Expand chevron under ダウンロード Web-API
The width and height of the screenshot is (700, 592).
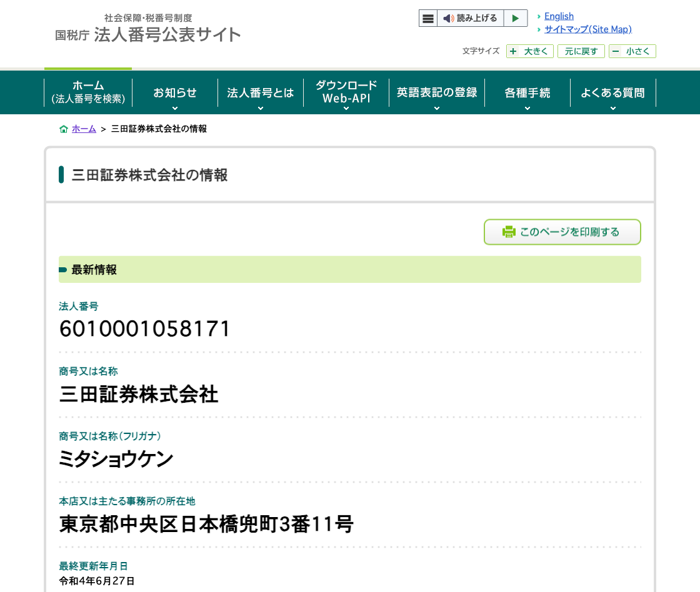346,108
